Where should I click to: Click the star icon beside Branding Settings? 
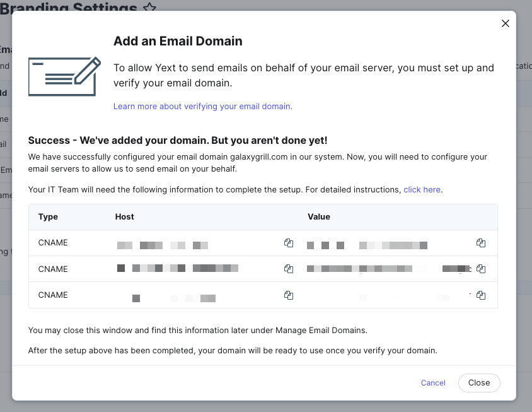[x=149, y=9]
